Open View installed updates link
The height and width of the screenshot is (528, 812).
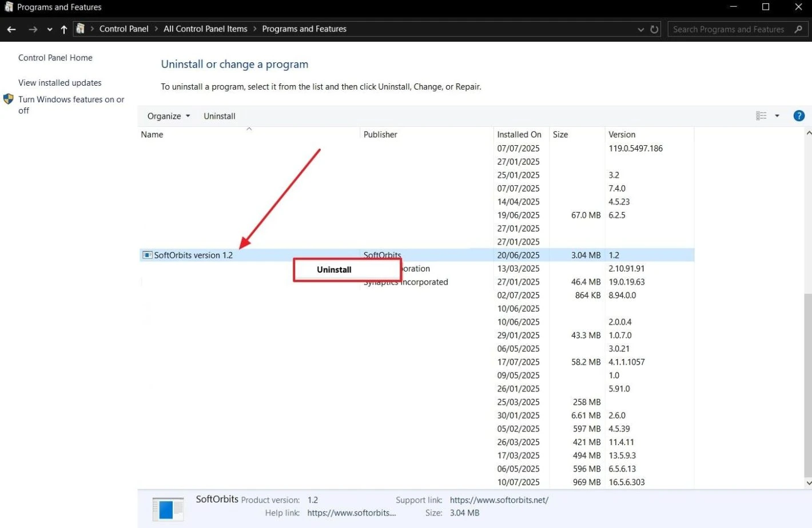[59, 83]
